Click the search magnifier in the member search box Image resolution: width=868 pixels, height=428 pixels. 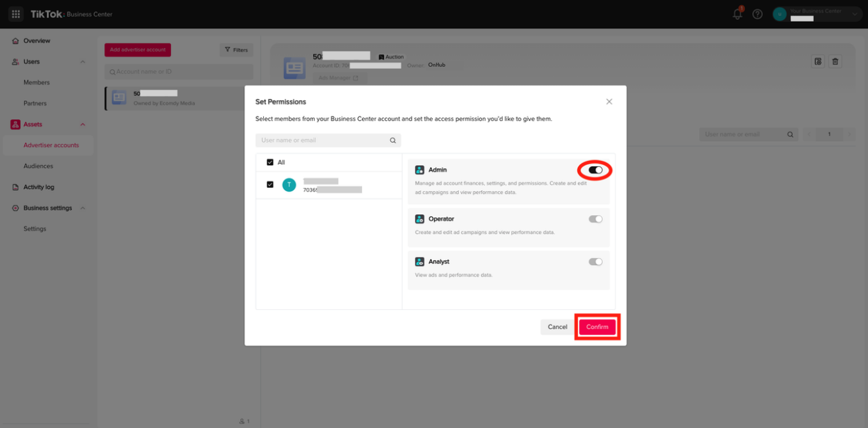click(393, 140)
